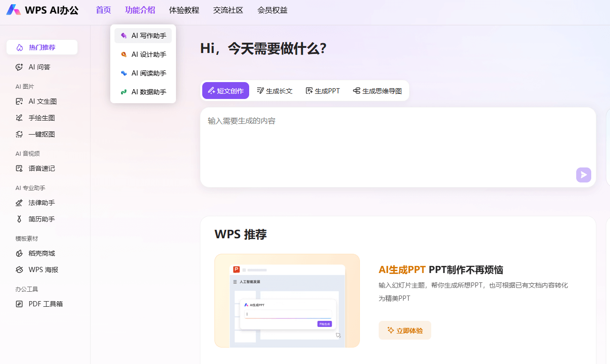
Task: Click the icon on the 生成长文 tab
Action: tap(260, 91)
